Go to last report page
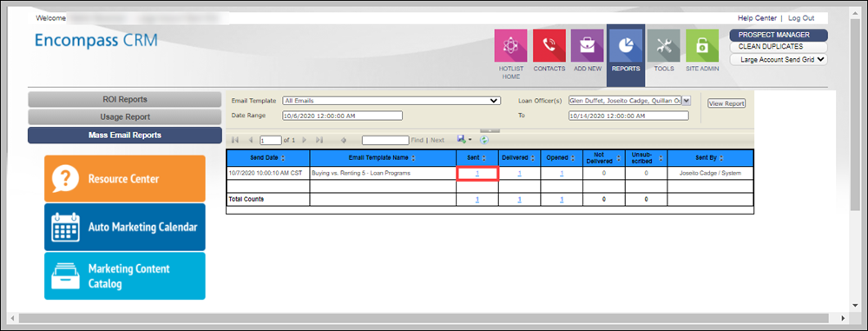Image resolution: width=868 pixels, height=331 pixels. [319, 140]
